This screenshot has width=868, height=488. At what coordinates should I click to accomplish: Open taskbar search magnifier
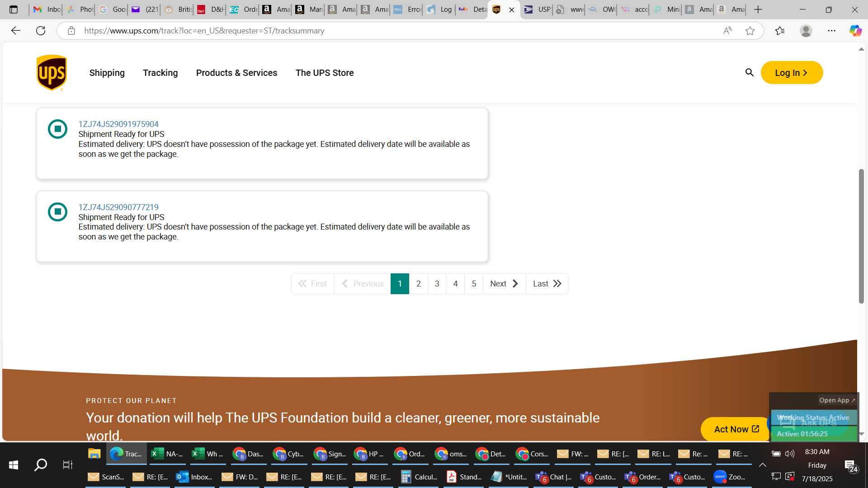click(x=41, y=465)
